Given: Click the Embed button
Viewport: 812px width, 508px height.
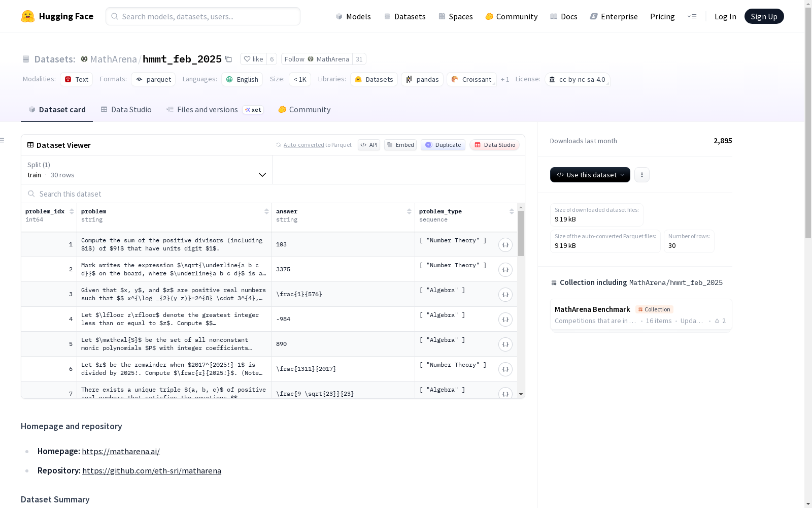Looking at the screenshot, I should 400,145.
